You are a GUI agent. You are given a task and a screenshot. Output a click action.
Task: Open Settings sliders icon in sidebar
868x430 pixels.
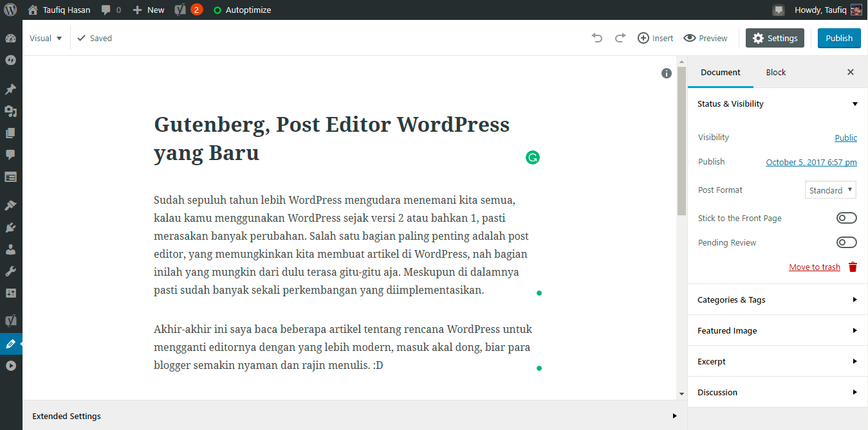coord(10,293)
